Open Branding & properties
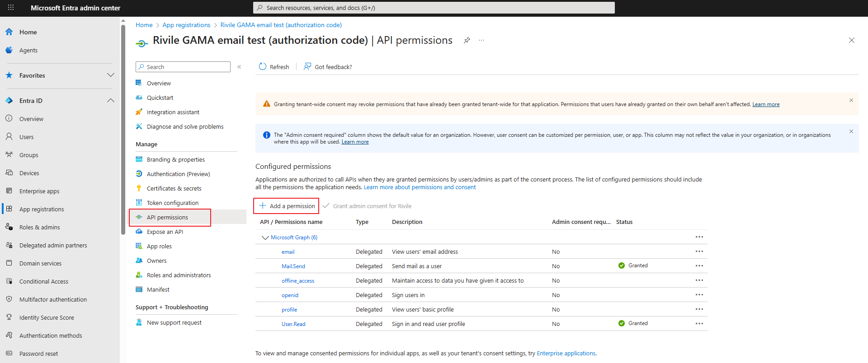The image size is (868, 363). click(176, 159)
